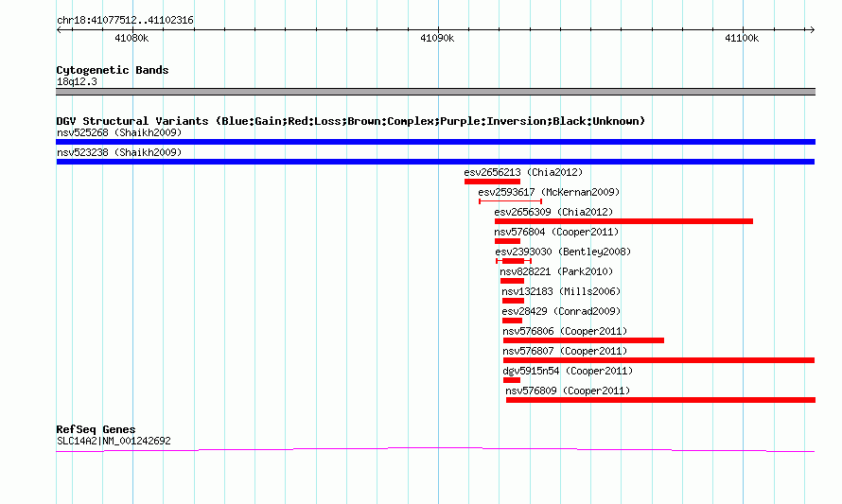842x504 pixels.
Task: Select the nsv576804 (Cooper2011) label
Action: point(556,232)
